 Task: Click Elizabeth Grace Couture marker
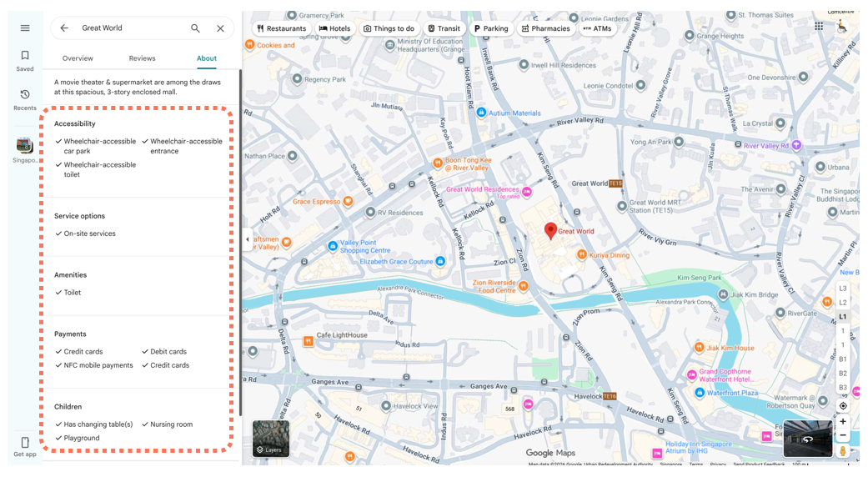click(440, 261)
